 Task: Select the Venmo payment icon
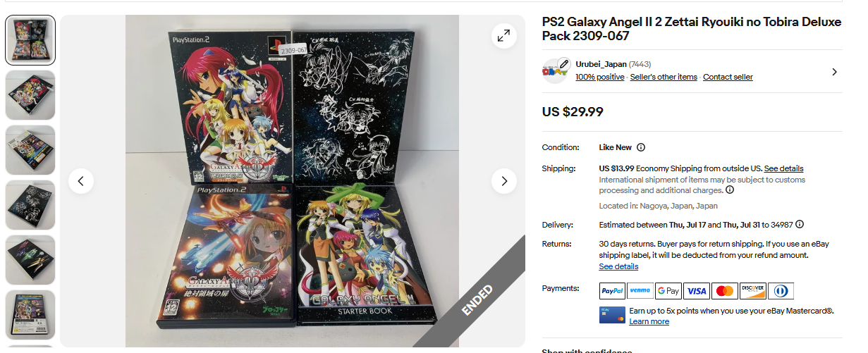click(640, 291)
